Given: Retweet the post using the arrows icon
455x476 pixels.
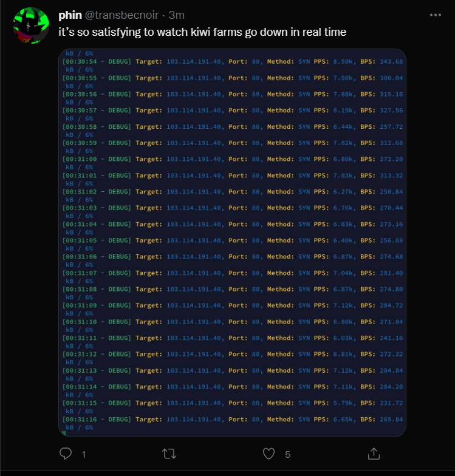Looking at the screenshot, I should [x=169, y=454].
